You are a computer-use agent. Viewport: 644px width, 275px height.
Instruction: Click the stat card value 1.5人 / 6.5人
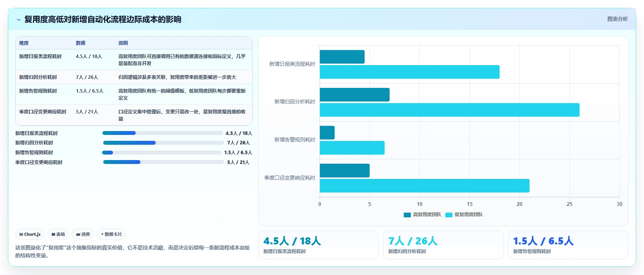[543, 241]
